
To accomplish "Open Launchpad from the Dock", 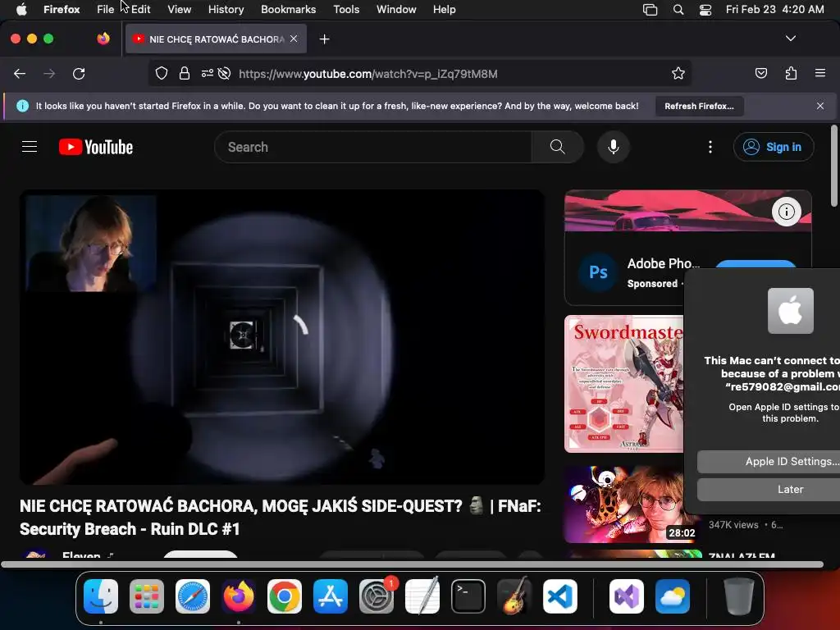I will [147, 596].
